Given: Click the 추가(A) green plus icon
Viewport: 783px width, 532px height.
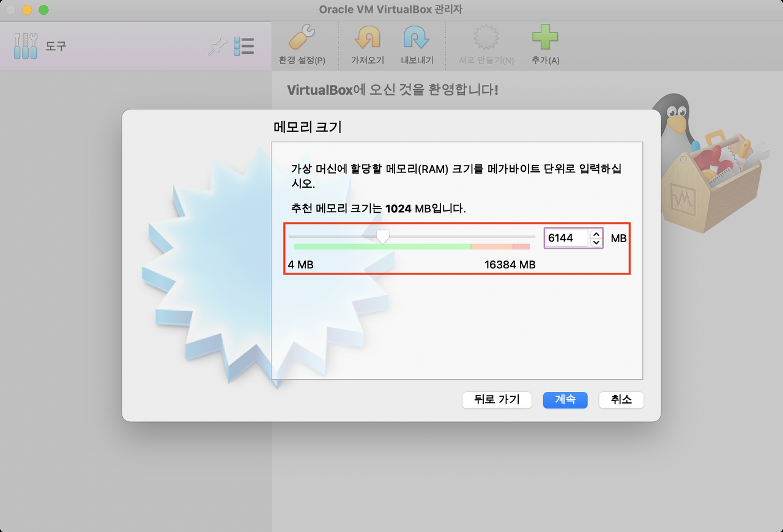Looking at the screenshot, I should coord(545,38).
